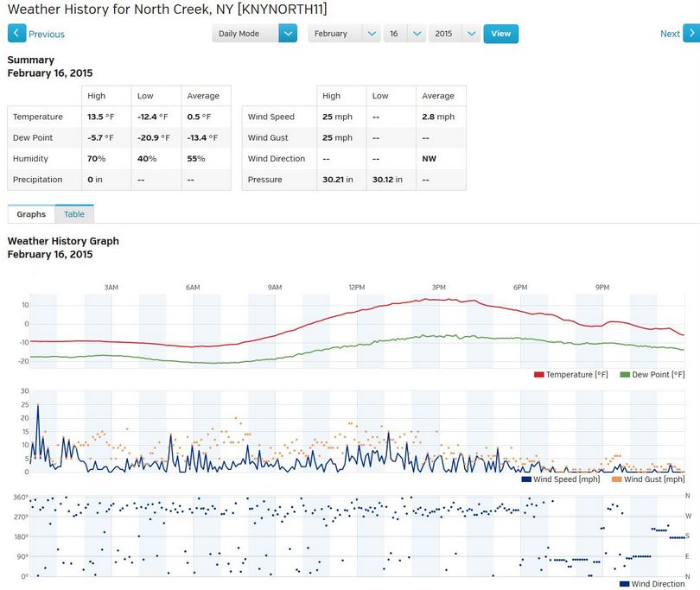Click the 6PM time axis label
This screenshot has width=700, height=590.
pos(520,288)
